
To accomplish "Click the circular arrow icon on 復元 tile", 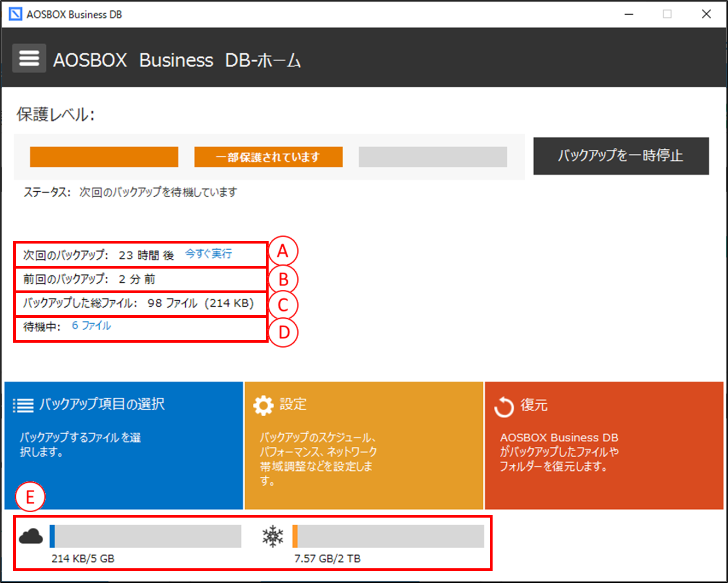I will click(504, 406).
